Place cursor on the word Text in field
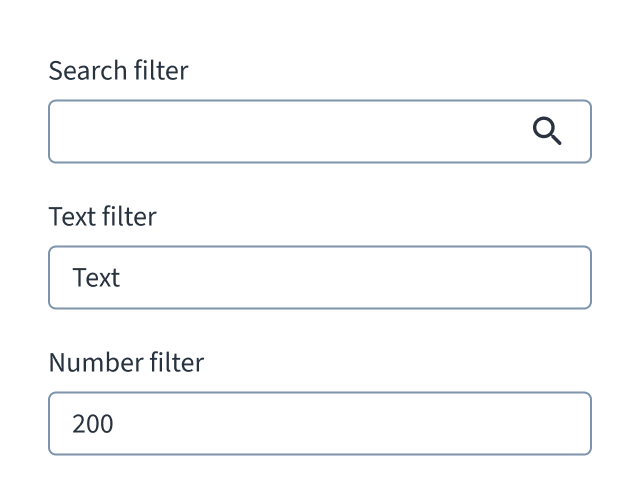The image size is (640, 503). 96,278
